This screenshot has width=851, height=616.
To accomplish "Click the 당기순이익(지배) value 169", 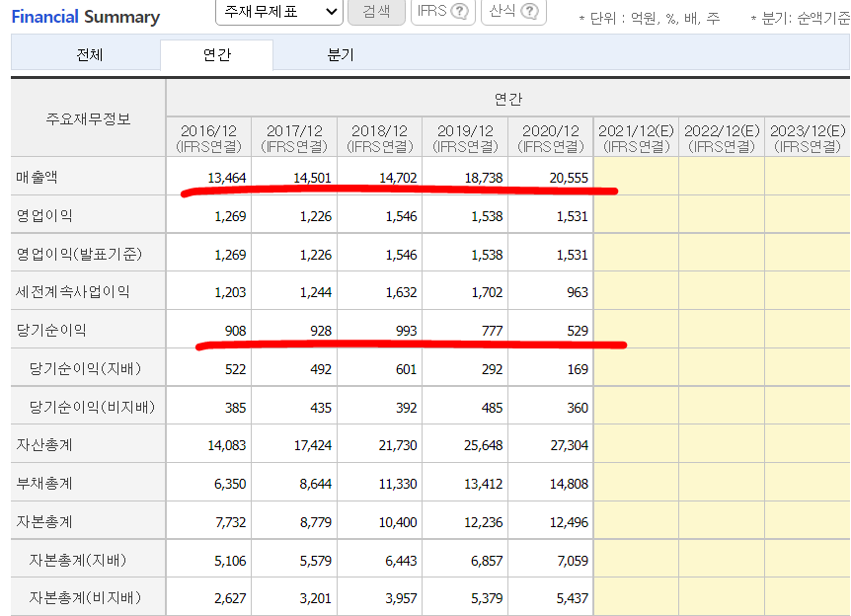I will coord(578,369).
